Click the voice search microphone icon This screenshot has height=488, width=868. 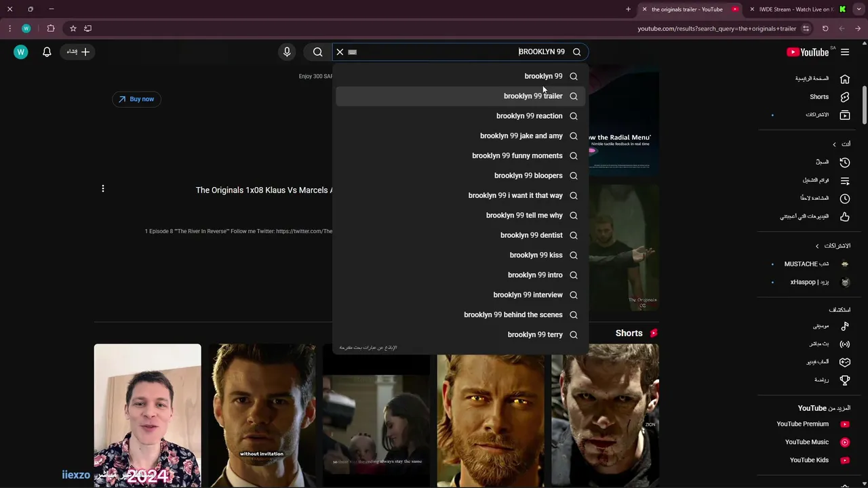tap(287, 52)
